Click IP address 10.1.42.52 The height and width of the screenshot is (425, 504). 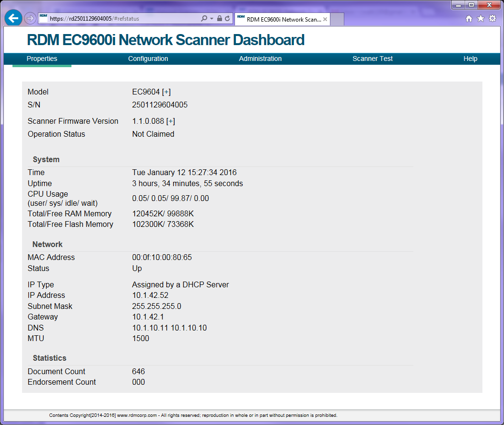pos(150,295)
